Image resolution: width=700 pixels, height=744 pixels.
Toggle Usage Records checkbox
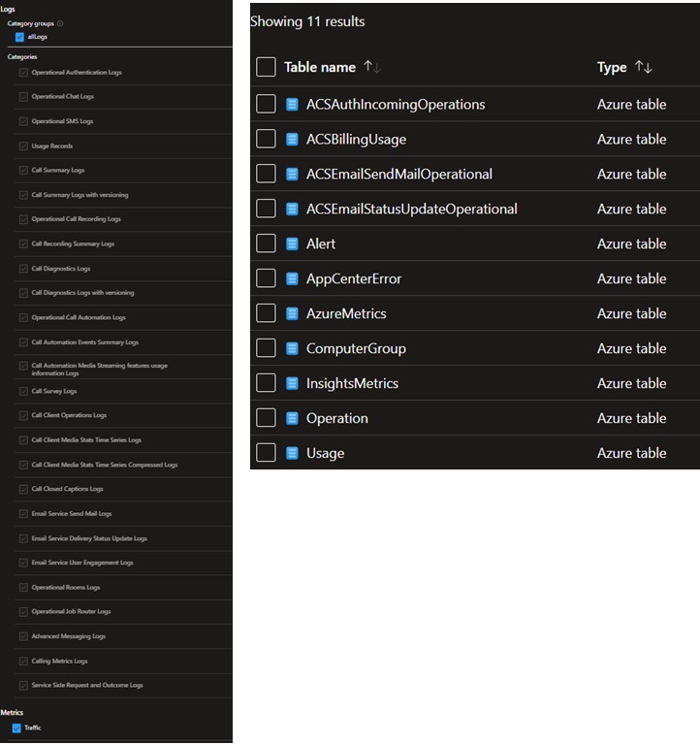[x=23, y=146]
